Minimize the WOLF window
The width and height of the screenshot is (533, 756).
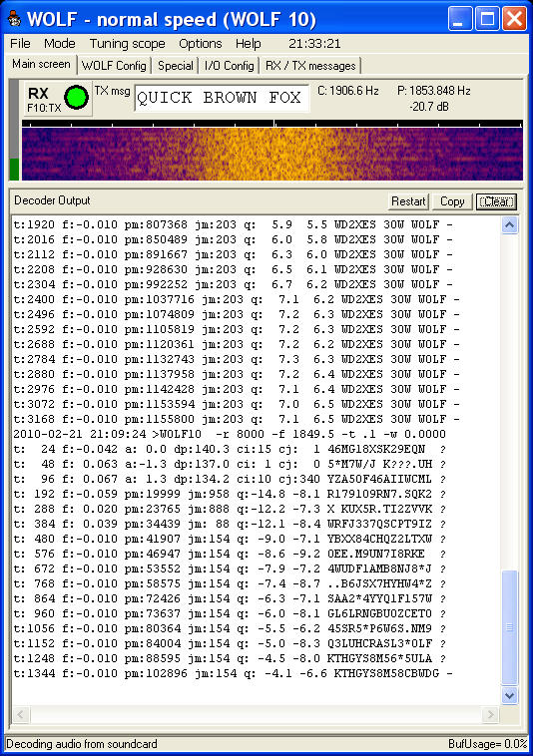pos(460,19)
